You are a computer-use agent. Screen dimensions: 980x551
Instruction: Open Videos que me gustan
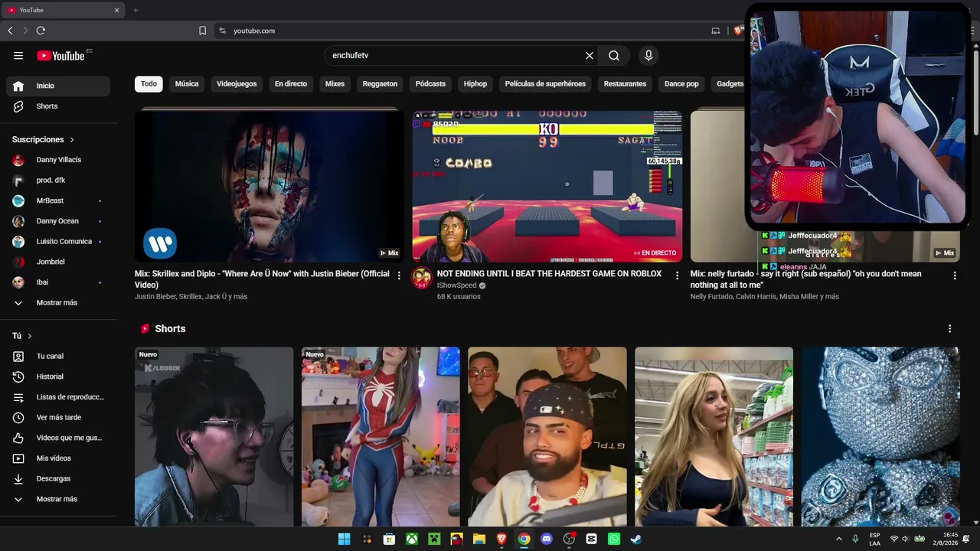[58, 438]
